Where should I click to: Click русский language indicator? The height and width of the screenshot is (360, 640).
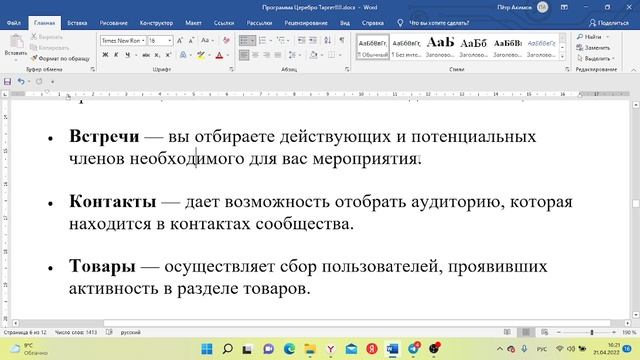131,332
